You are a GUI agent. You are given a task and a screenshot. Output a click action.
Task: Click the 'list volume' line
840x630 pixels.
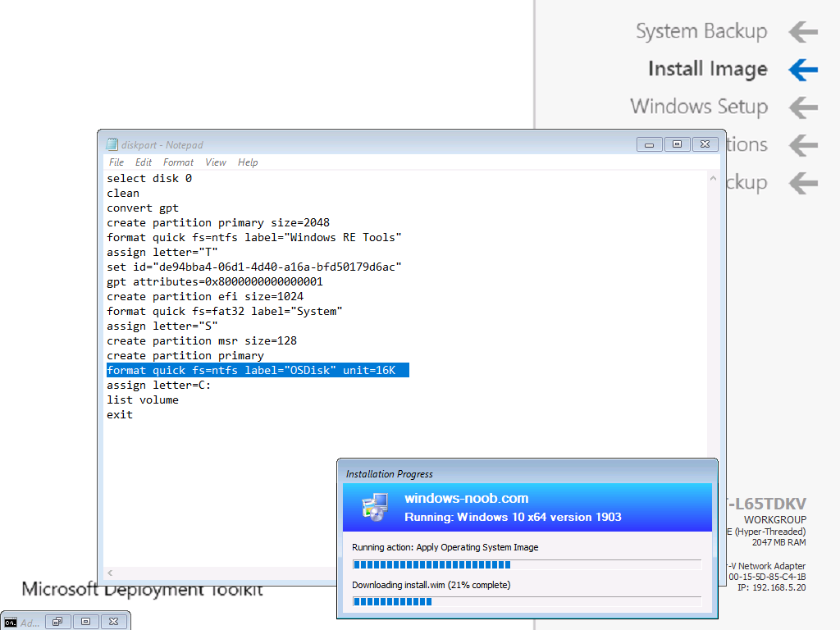click(x=143, y=400)
